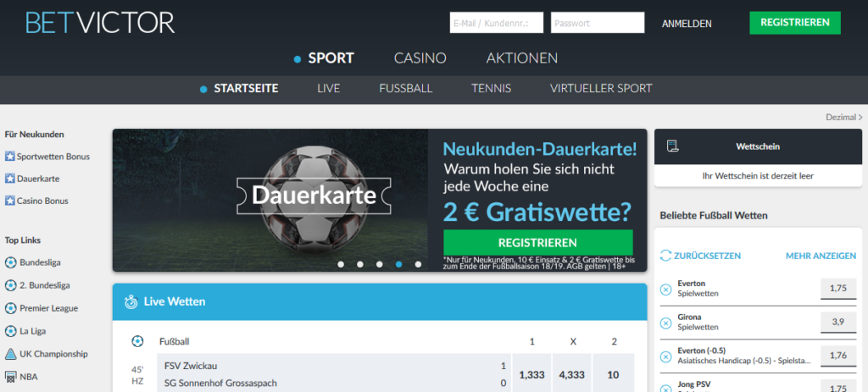Open the AKTIONEN main section
This screenshot has width=868, height=392.
(x=522, y=58)
